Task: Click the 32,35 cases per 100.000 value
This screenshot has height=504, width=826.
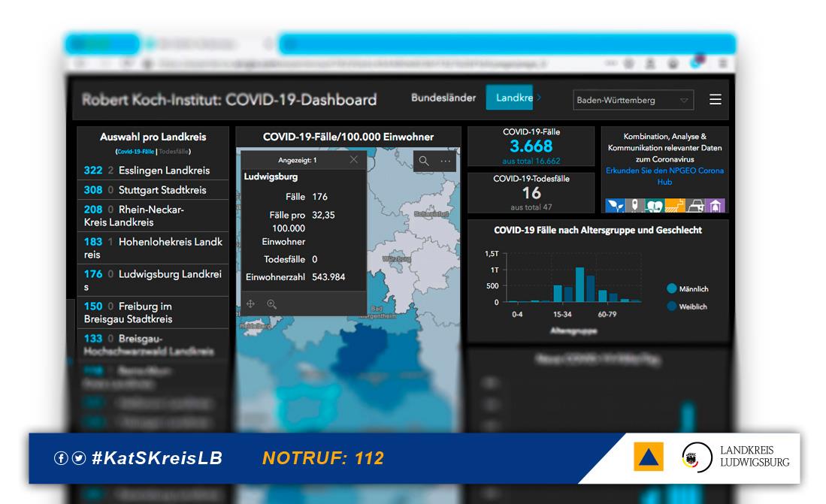Action: pyautogui.click(x=323, y=215)
